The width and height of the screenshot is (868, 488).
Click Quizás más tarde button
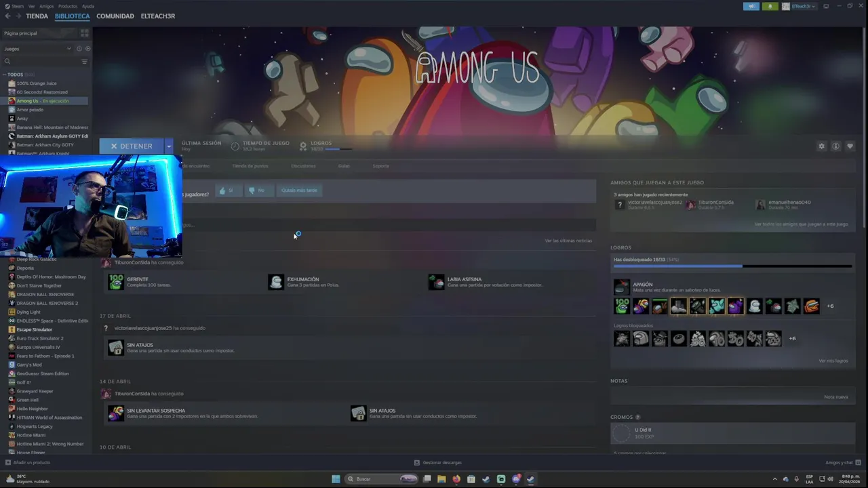[299, 190]
